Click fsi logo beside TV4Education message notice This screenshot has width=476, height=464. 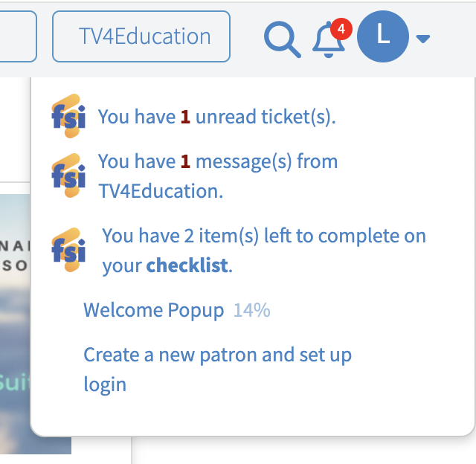pyautogui.click(x=68, y=175)
